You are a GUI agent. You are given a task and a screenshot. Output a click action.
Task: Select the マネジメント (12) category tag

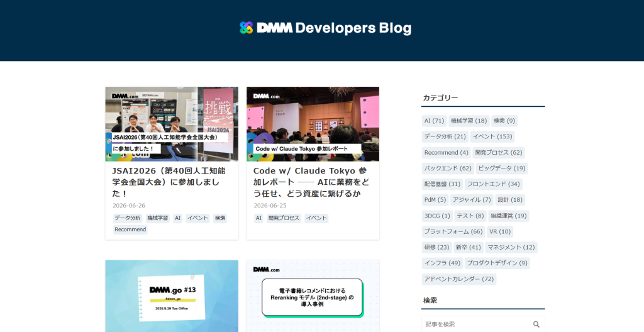(x=511, y=247)
